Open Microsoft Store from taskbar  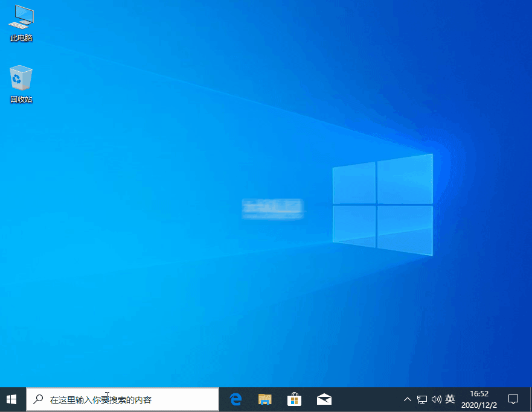pyautogui.click(x=294, y=399)
